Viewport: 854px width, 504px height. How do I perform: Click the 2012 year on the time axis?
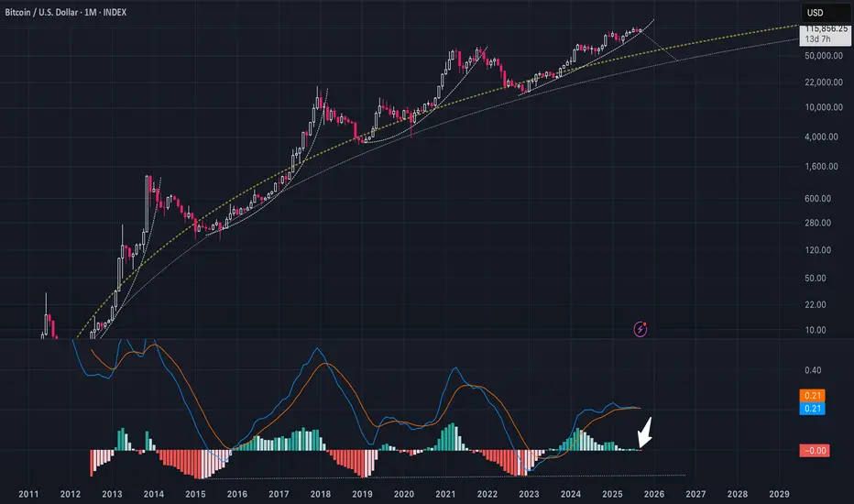tap(71, 494)
